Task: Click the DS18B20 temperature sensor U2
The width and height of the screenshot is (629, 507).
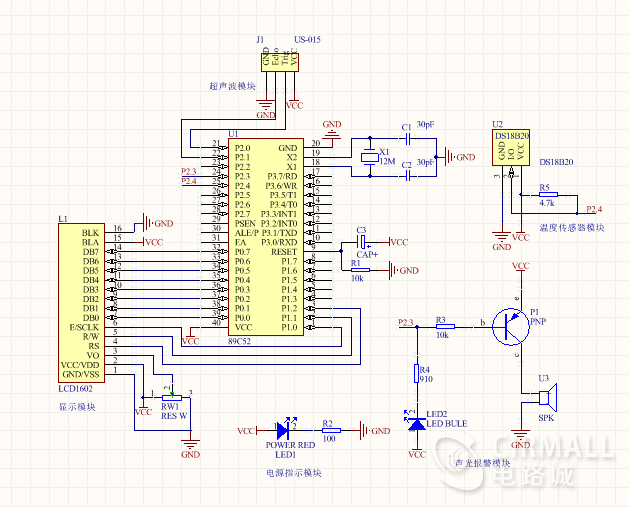Action: point(511,148)
